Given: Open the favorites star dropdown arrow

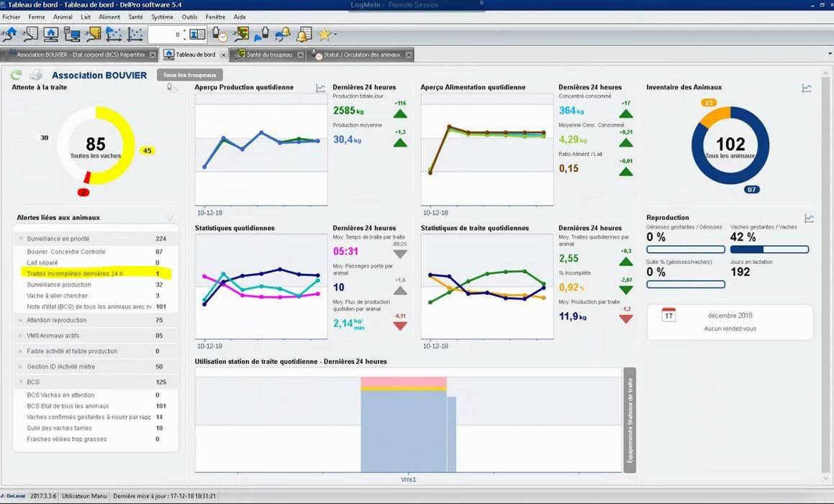Looking at the screenshot, I should coord(335,35).
